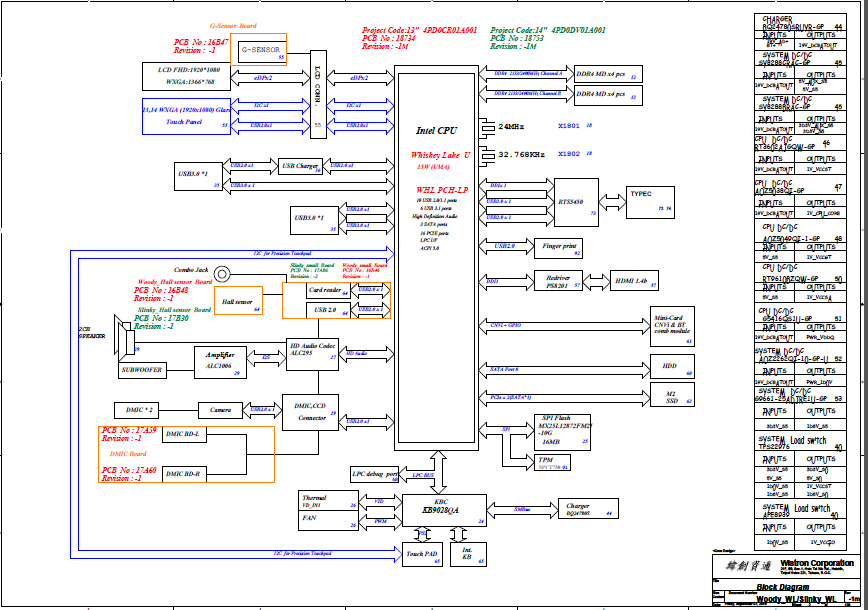This screenshot has width=868, height=610.
Task: Select the M2 SSD block
Action: click(672, 395)
